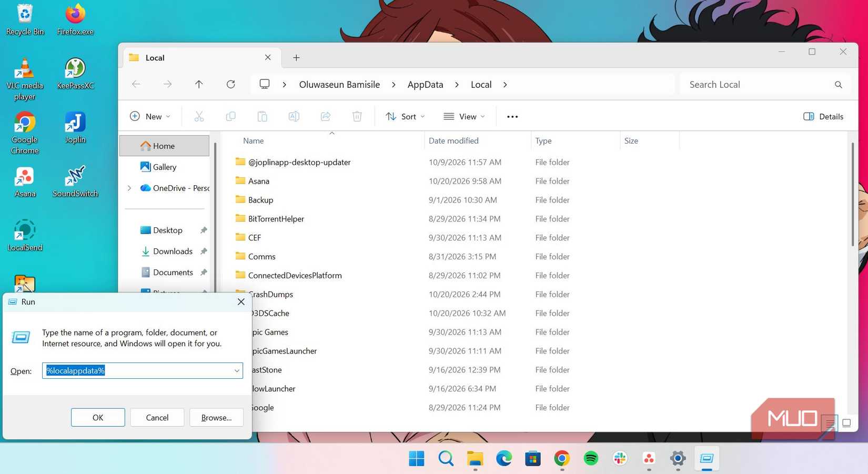Image resolution: width=868 pixels, height=474 pixels.
Task: Click the Rename icon in Explorer toolbar
Action: [x=294, y=116]
